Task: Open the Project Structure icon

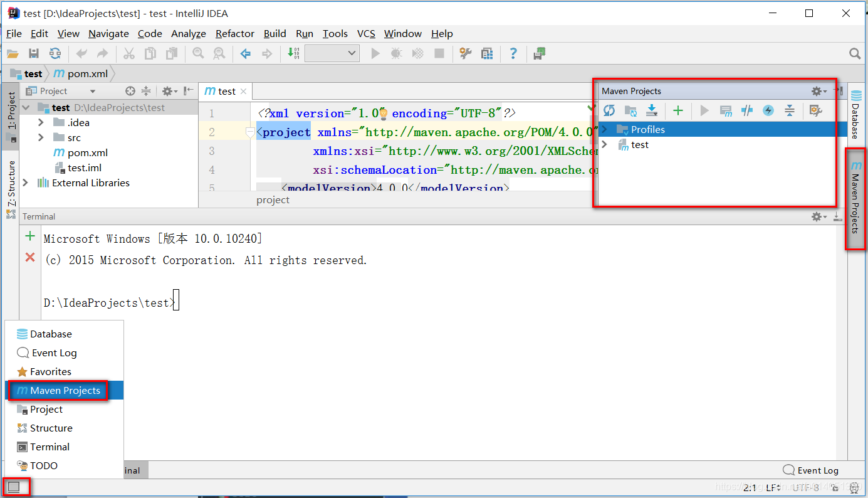Action: pos(487,54)
